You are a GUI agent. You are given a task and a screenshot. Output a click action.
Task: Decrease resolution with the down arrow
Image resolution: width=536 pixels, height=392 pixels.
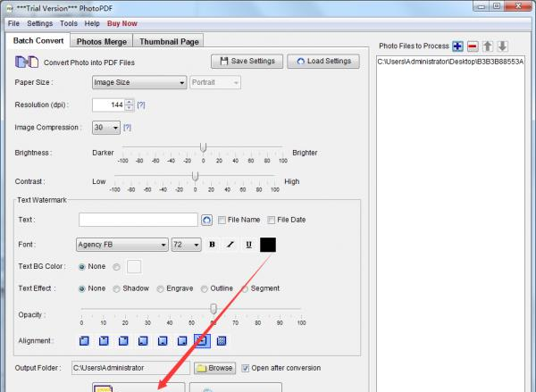[x=129, y=108]
